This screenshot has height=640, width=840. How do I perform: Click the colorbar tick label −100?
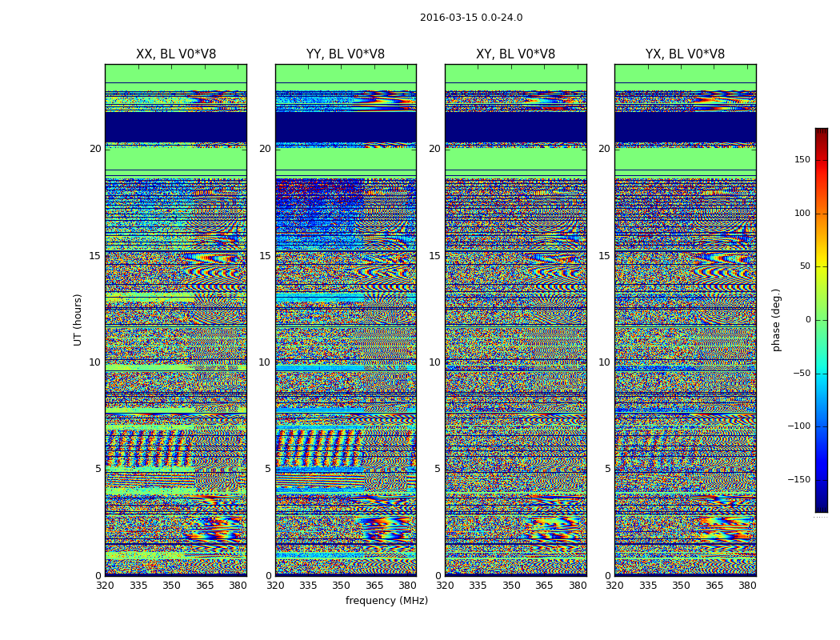[x=799, y=426]
